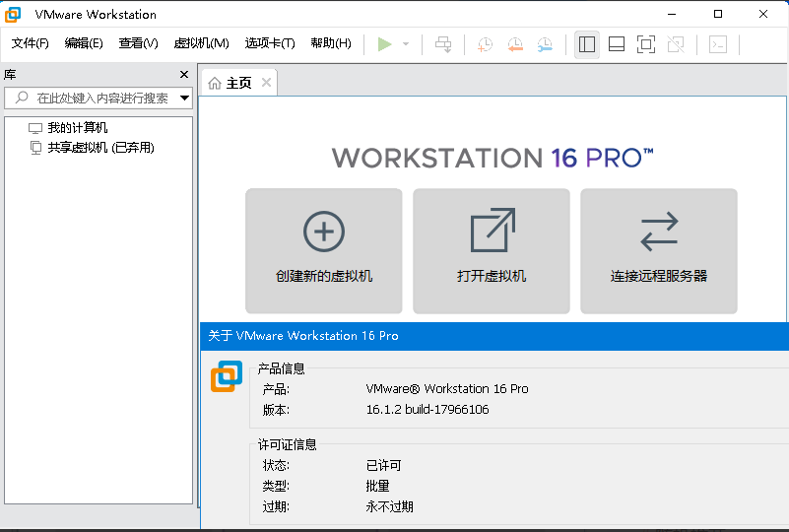Click the VMware Workstation title bar app icon

click(13, 15)
